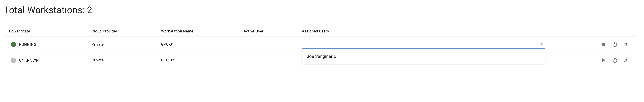Click gray UNKNOWN status indicator
The width and height of the screenshot is (644, 102).
(x=14, y=60)
